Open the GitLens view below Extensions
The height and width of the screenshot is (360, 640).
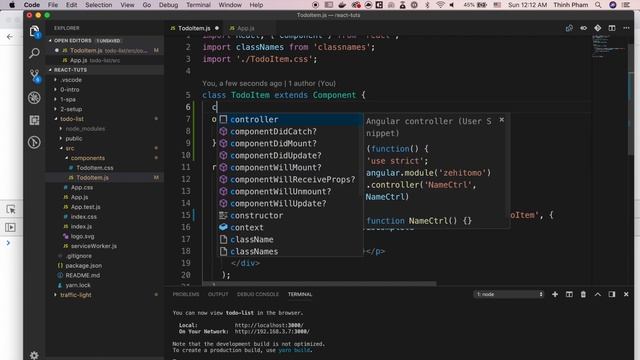[34, 142]
